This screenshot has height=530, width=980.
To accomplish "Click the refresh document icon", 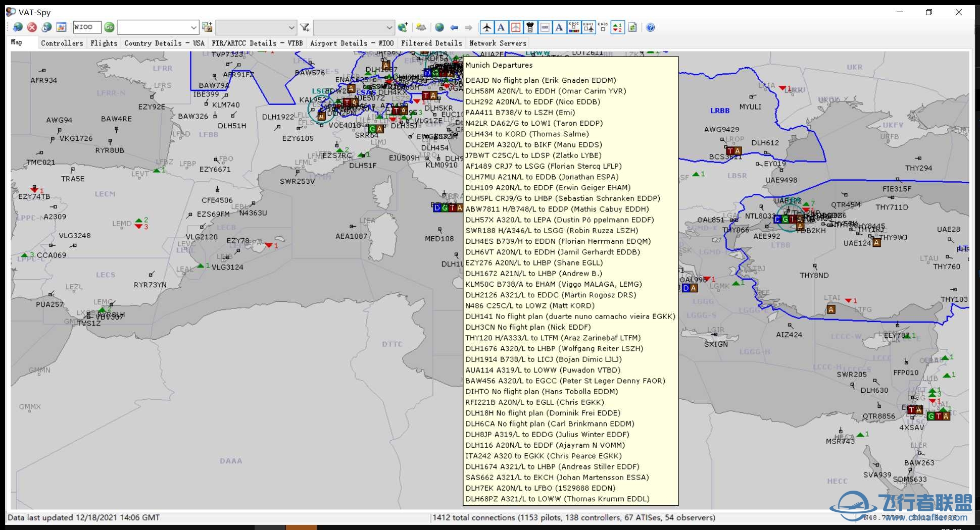I will pos(632,27).
